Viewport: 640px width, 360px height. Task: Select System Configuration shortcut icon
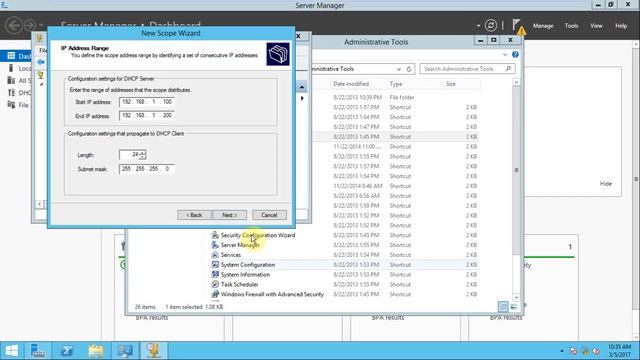click(x=215, y=264)
